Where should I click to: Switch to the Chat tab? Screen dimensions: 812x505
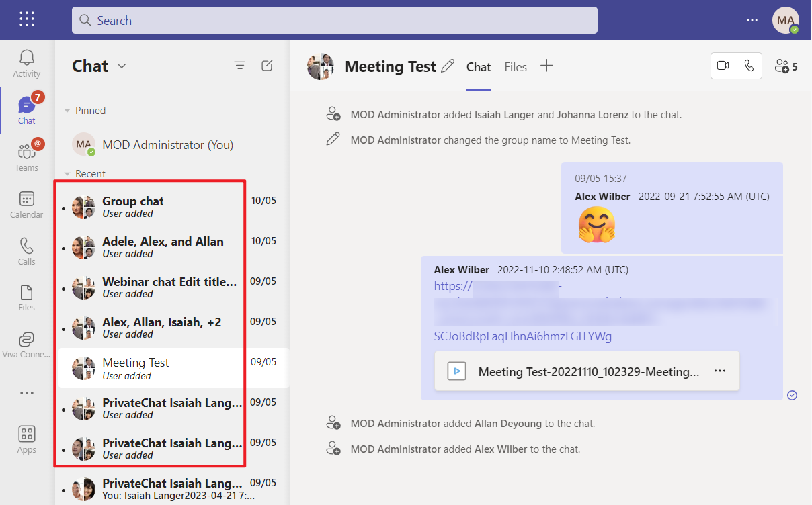(479, 66)
